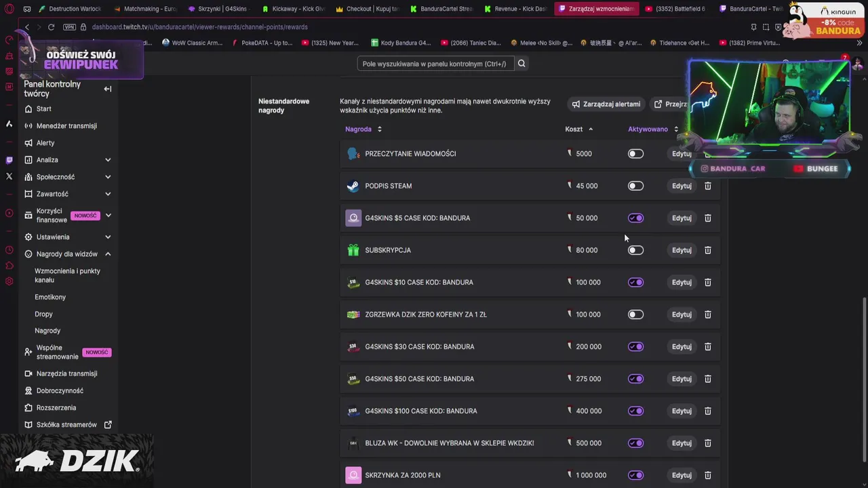Click the VPN badge in address bar

69,27
